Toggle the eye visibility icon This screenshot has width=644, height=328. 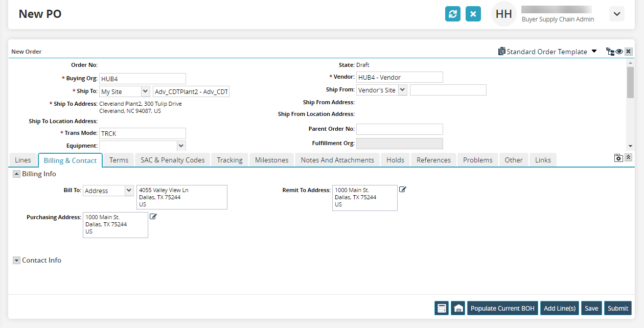click(x=619, y=52)
